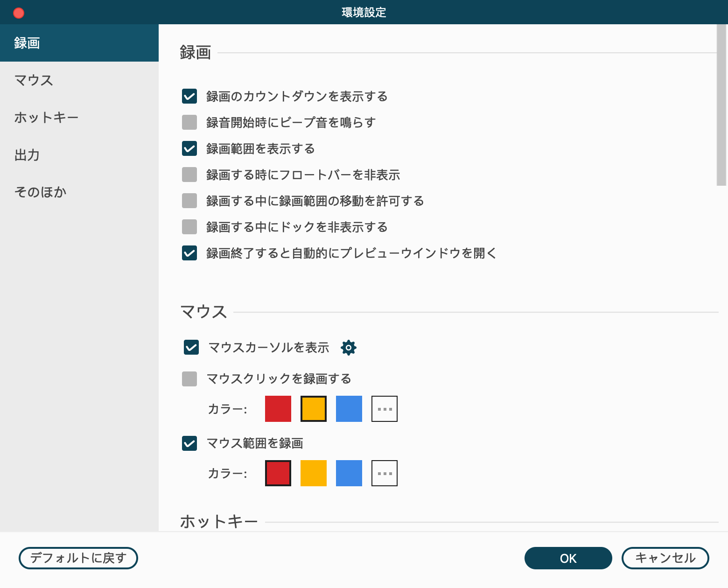Toggle マウス範囲を録画 checkbox
The image size is (728, 588).
click(x=189, y=443)
